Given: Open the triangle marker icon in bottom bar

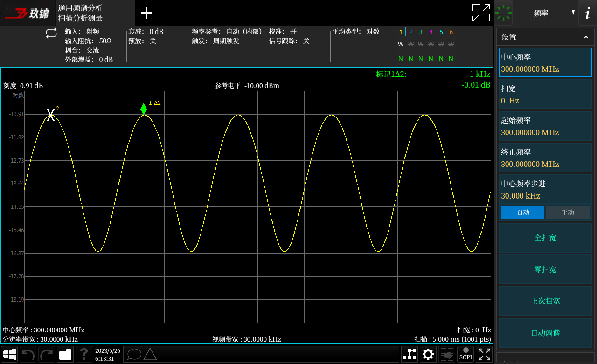Looking at the screenshot, I should point(150,354).
